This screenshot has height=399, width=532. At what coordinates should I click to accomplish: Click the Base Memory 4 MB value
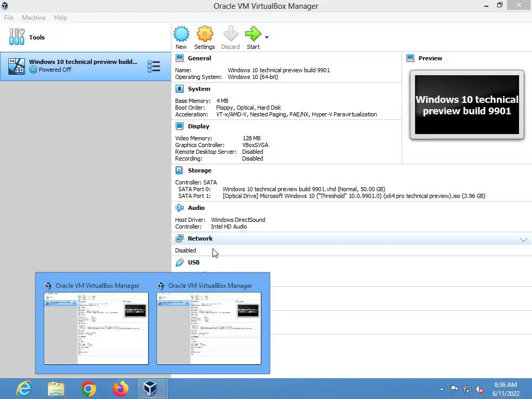(222, 101)
